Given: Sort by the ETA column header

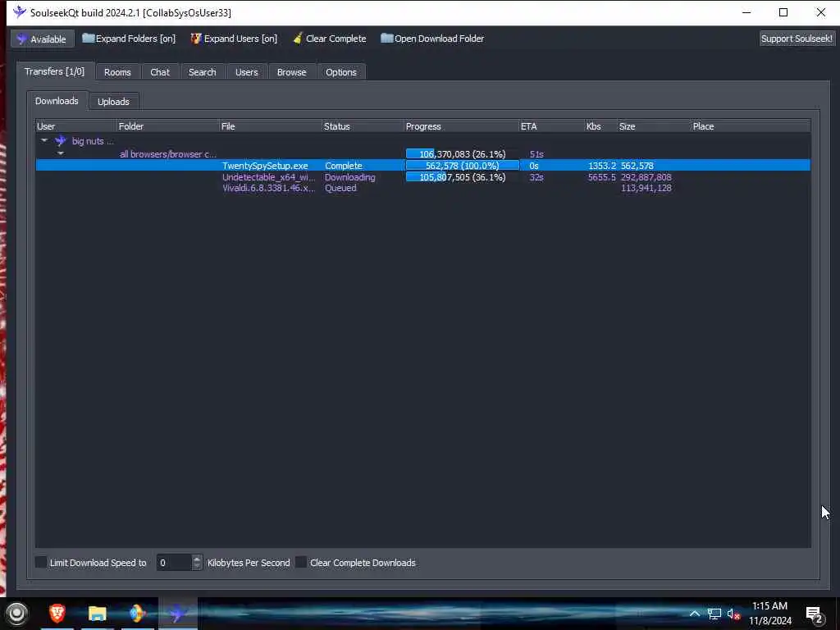Looking at the screenshot, I should pyautogui.click(x=551, y=126).
